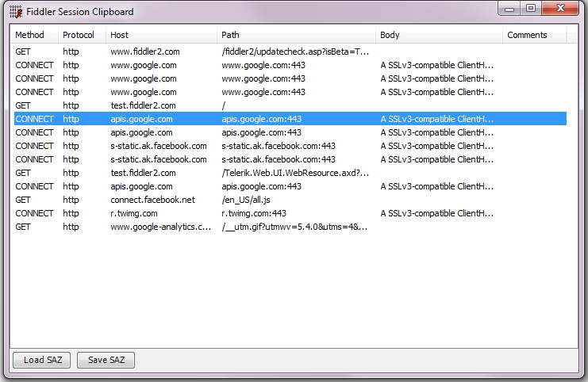588x382 pixels.
Task: Select the www.fiddler2.com host cell
Action: point(145,52)
